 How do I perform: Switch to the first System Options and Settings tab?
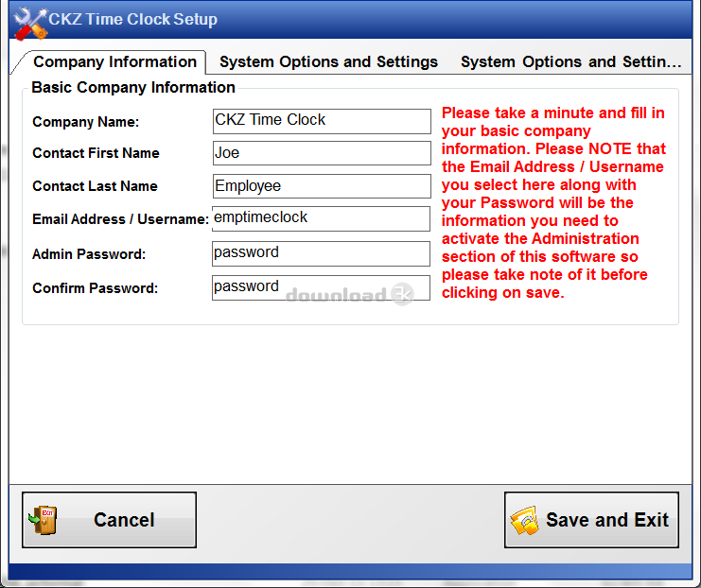(328, 61)
